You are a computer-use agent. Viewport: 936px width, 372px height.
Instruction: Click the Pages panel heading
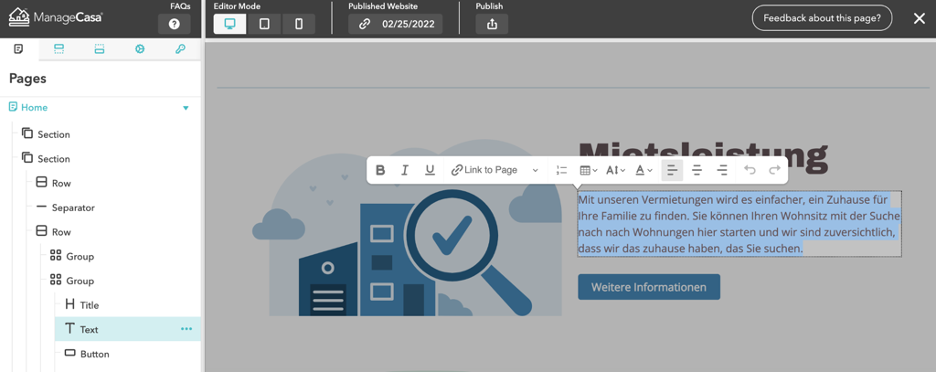27,79
